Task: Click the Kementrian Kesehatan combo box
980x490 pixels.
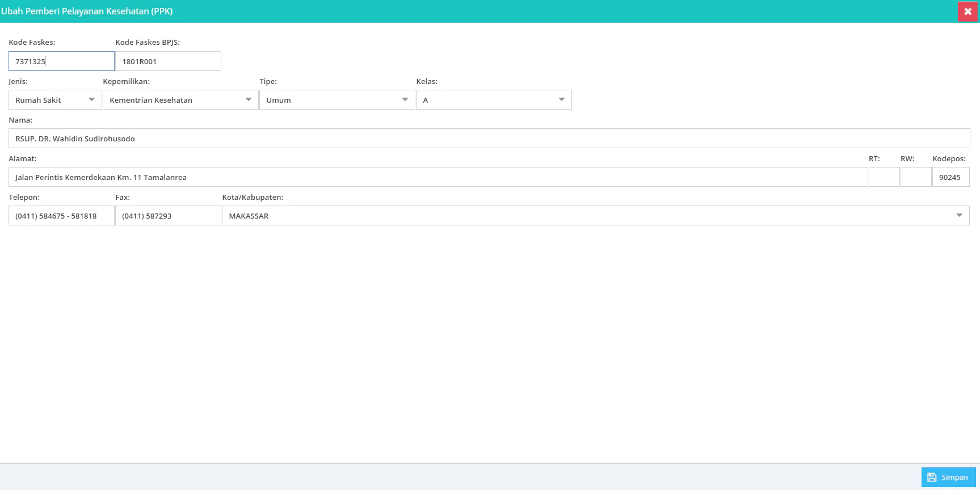Action: [180, 100]
